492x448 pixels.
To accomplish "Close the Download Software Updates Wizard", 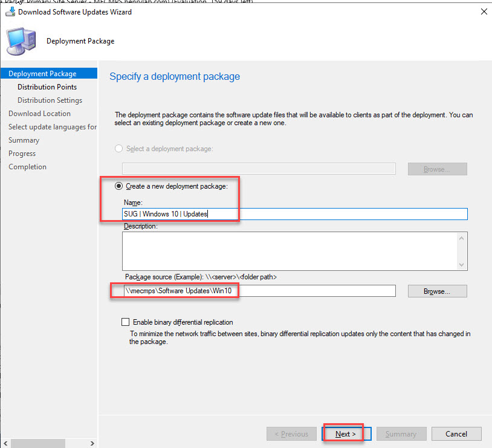I will (x=483, y=11).
